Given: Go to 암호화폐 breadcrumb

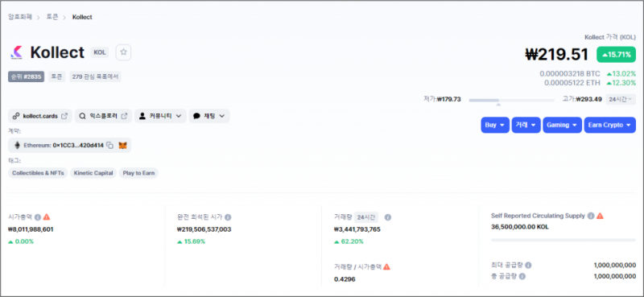Looking at the screenshot, I should point(20,17).
